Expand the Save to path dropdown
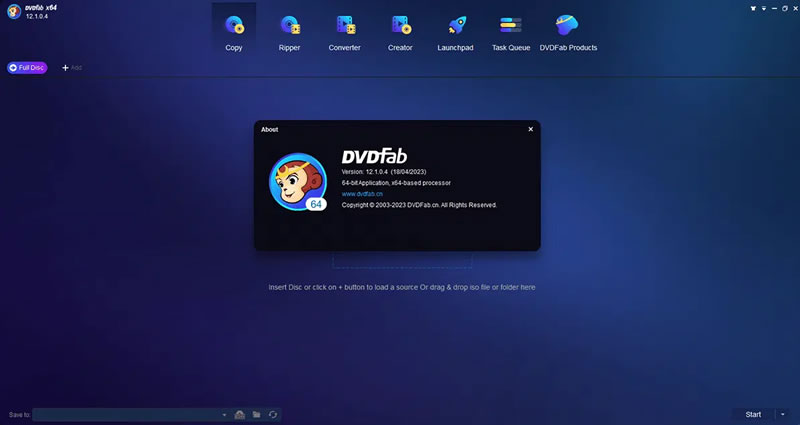 pos(224,415)
